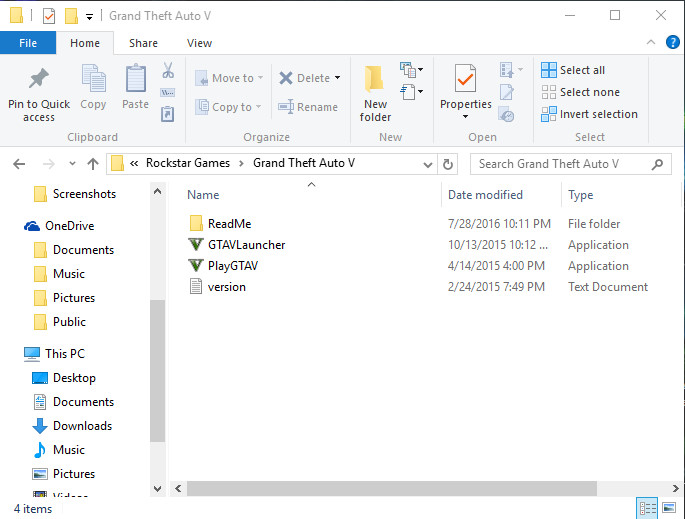Open the File menu tab

point(28,43)
